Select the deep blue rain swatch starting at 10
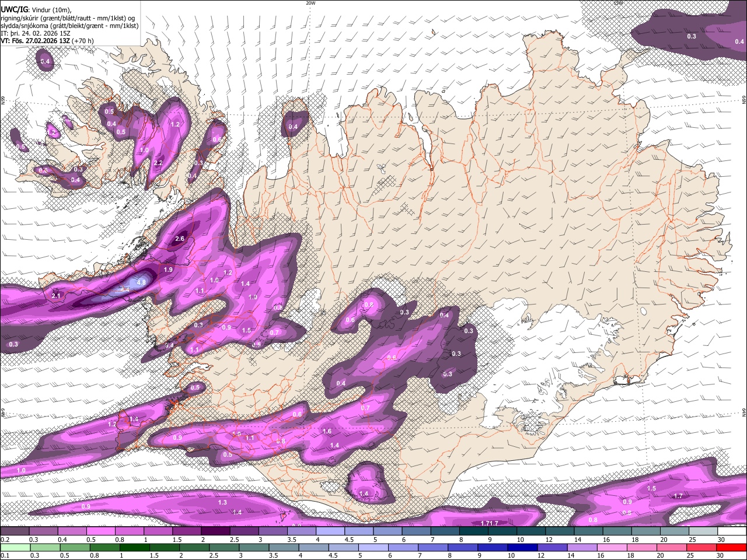This screenshot has height=560, width=747. click(x=522, y=547)
